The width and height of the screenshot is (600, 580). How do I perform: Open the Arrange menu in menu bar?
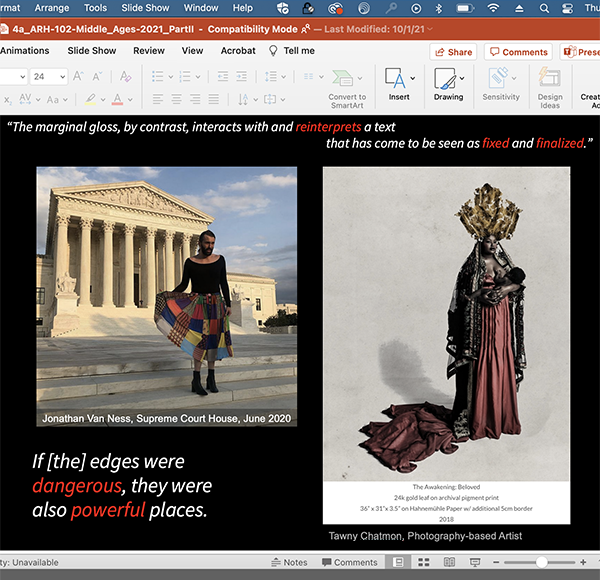click(x=52, y=8)
